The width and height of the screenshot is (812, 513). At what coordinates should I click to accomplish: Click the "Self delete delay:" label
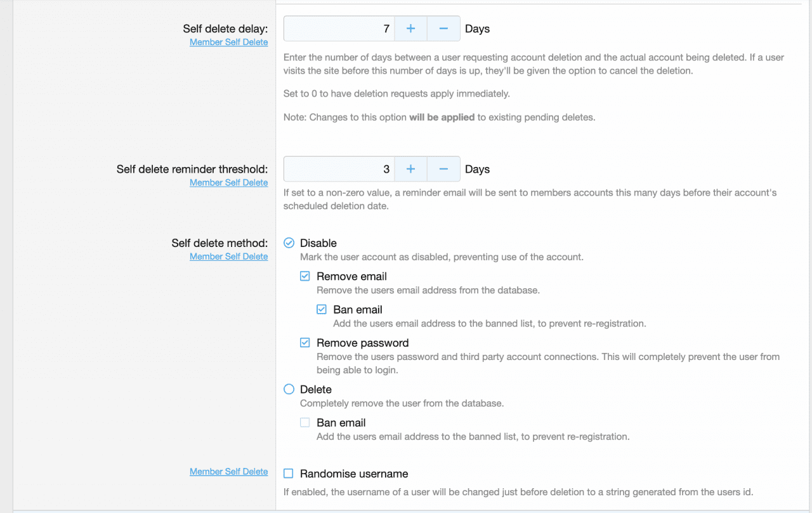(225, 29)
